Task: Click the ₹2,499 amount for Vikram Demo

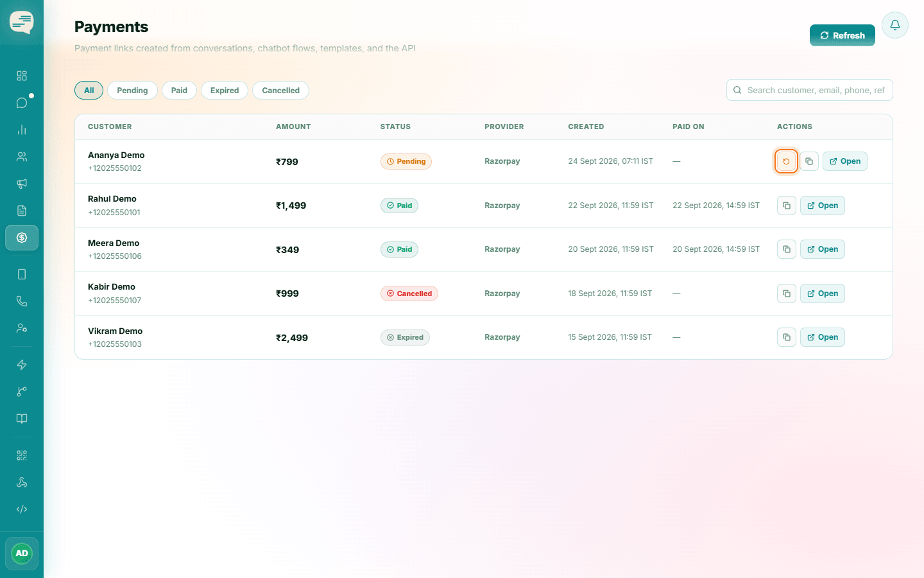Action: [x=292, y=338]
